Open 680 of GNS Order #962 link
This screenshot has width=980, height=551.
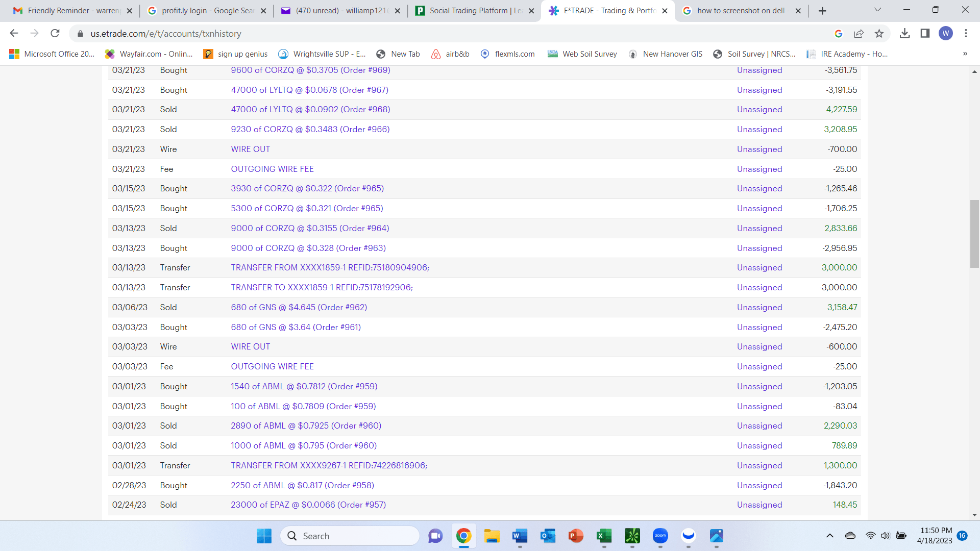pos(299,307)
